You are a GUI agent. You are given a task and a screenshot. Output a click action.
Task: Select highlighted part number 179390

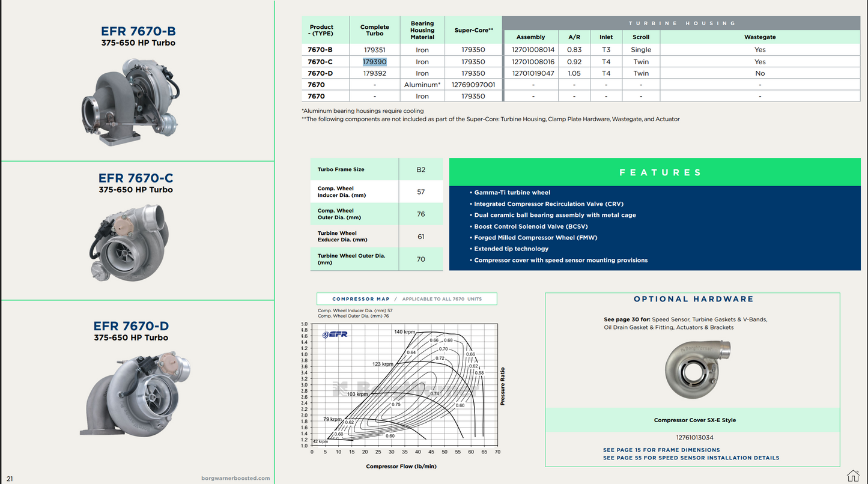pyautogui.click(x=375, y=62)
